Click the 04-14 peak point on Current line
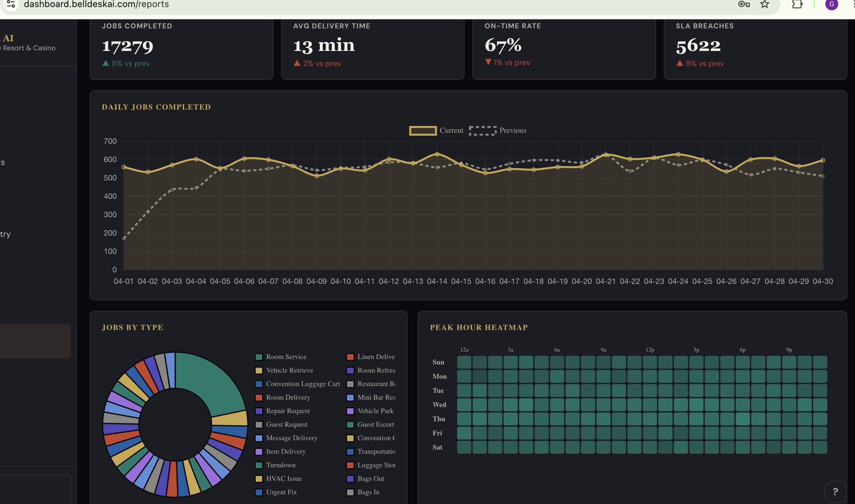855x504 pixels. [x=437, y=154]
